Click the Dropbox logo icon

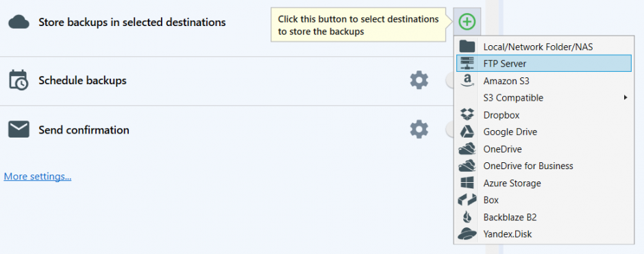click(467, 114)
